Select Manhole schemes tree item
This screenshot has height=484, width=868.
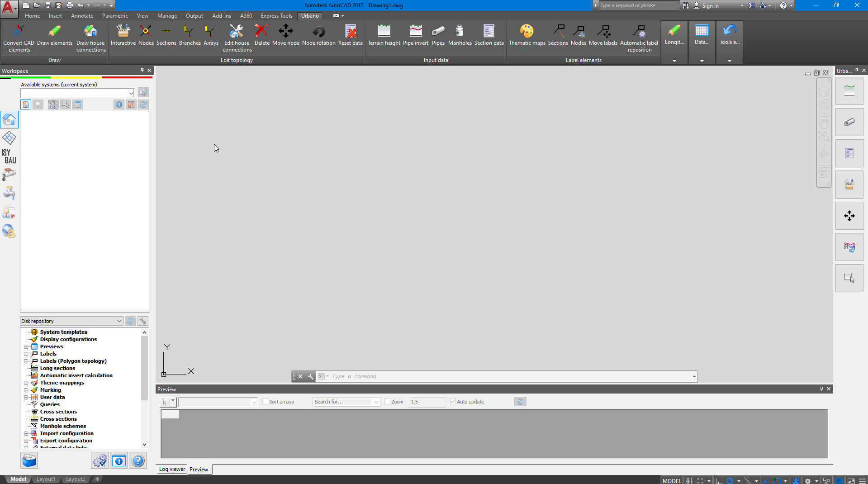pyautogui.click(x=63, y=426)
